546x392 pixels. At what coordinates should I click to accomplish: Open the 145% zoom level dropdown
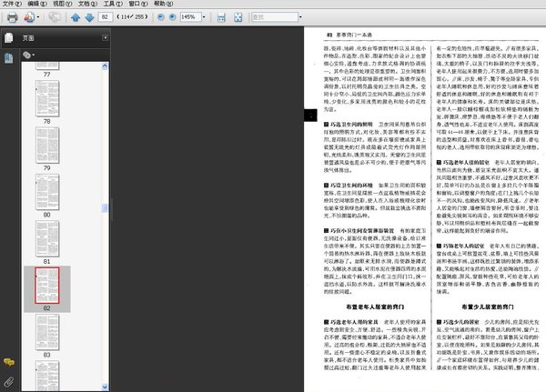pyautogui.click(x=203, y=17)
